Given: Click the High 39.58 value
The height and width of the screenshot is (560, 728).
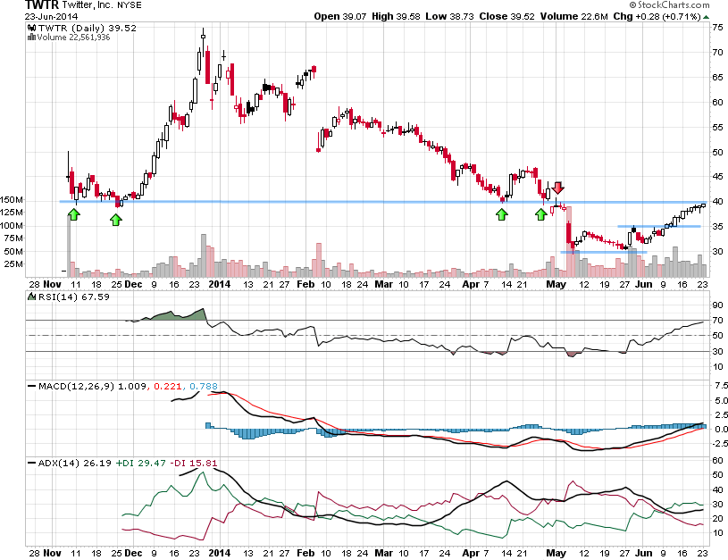Looking at the screenshot, I should click(x=396, y=16).
